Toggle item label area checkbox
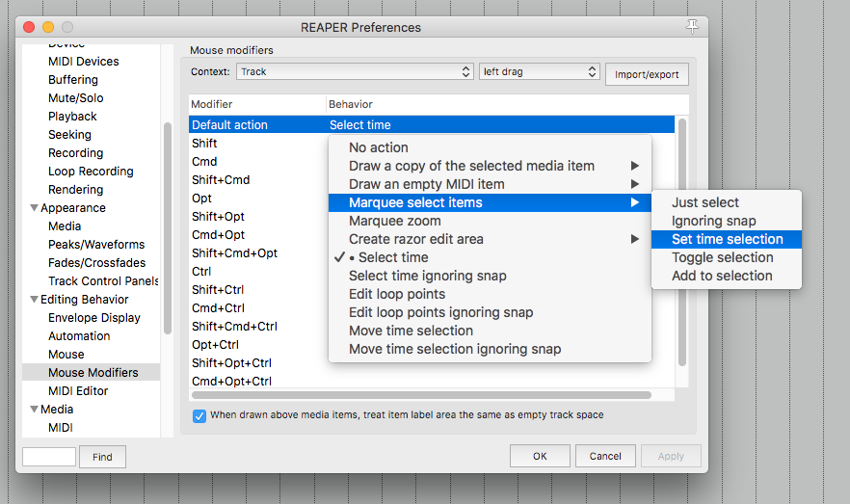This screenshot has width=850, height=504. tap(199, 415)
